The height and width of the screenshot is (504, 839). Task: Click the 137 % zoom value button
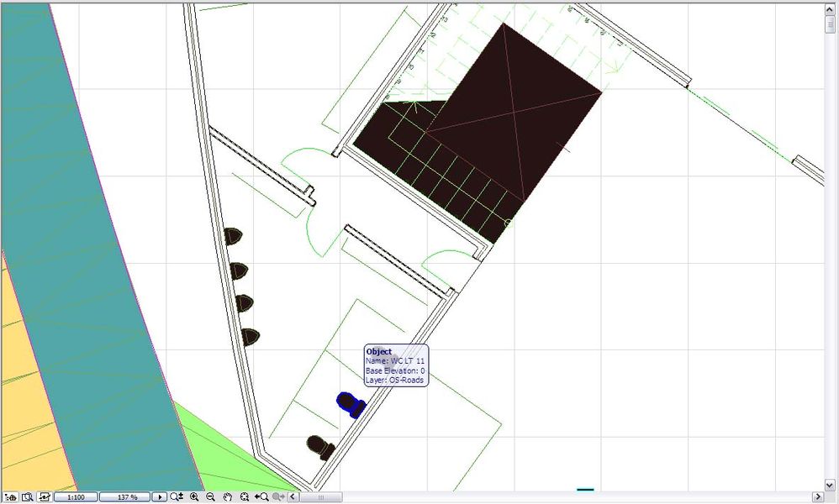[124, 497]
